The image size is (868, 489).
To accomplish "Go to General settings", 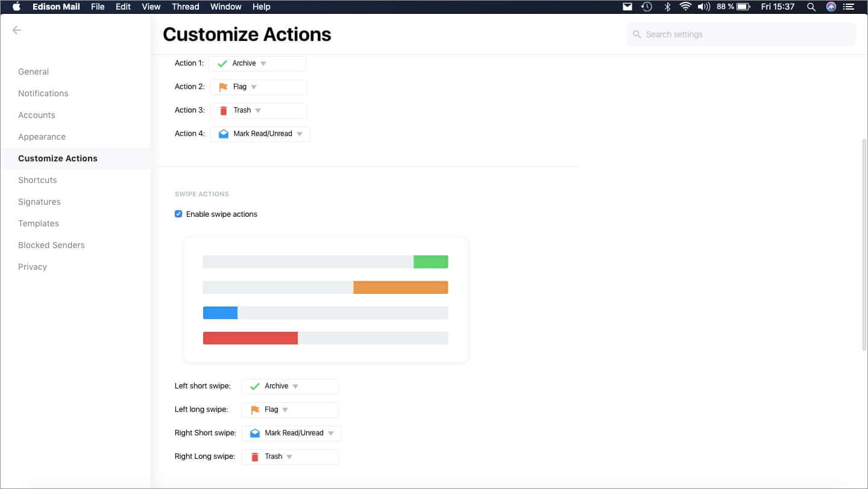I will point(34,72).
